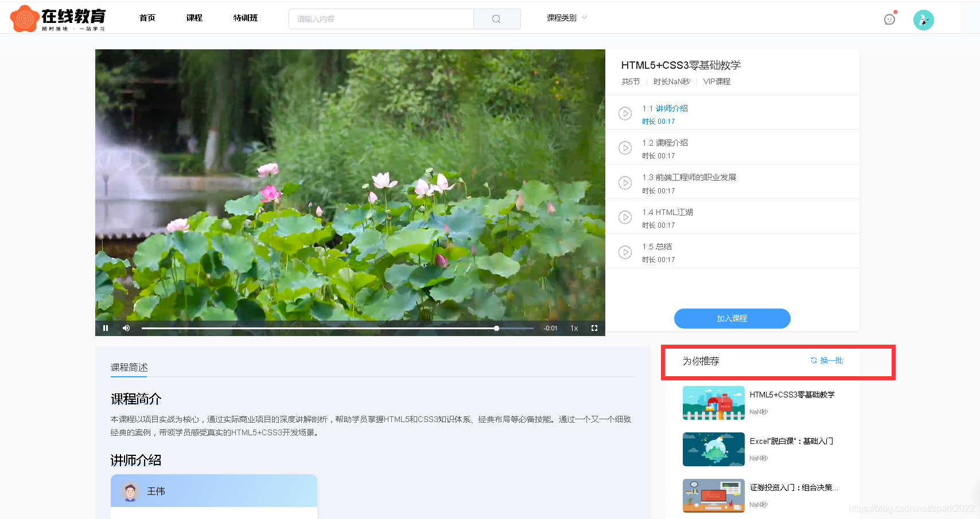Screen dimensions: 980x519
Task: Open recommended title 证券投资入门：组合决策
Action: coord(794,487)
